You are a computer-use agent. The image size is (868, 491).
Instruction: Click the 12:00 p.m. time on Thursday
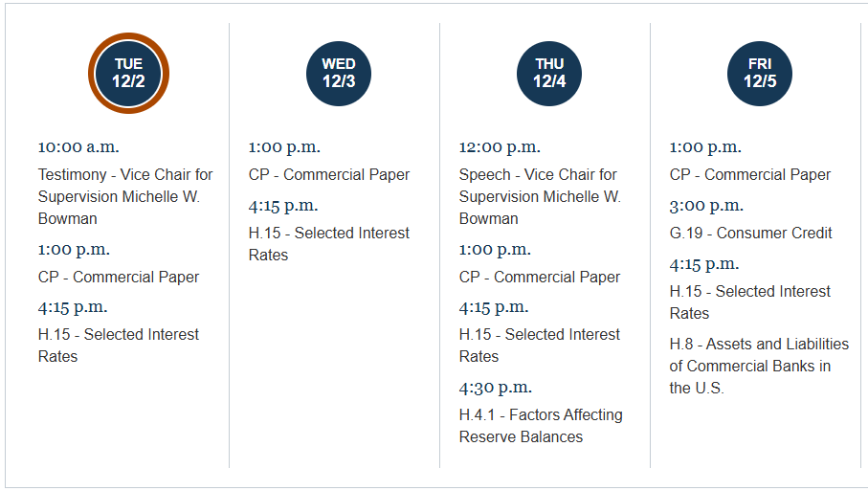pos(500,147)
